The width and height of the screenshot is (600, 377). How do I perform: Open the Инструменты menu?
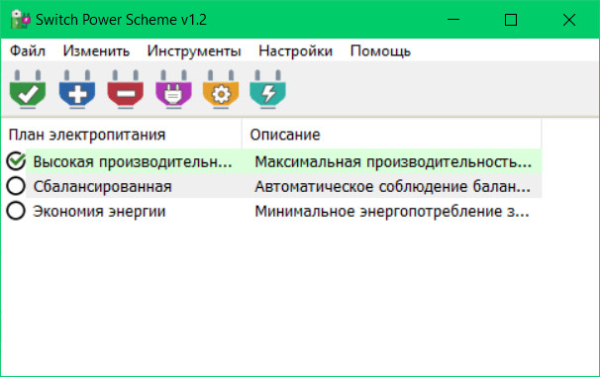(x=194, y=51)
